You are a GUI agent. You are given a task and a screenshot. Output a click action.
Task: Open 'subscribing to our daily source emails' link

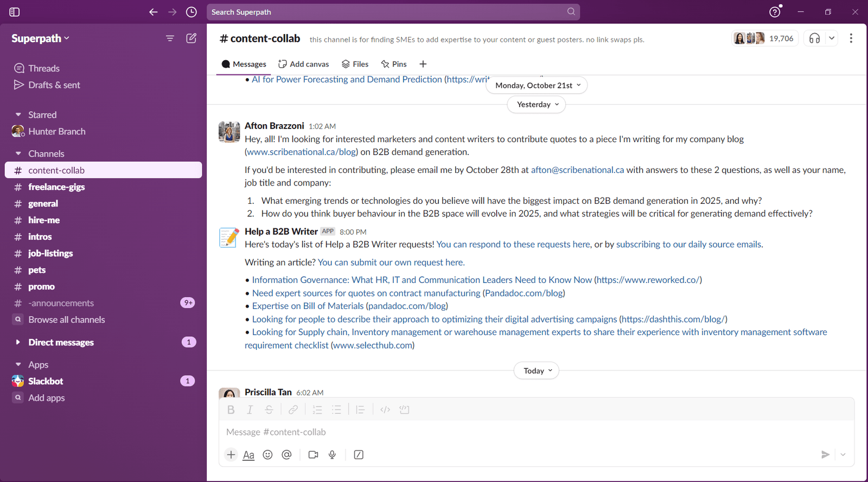click(688, 245)
